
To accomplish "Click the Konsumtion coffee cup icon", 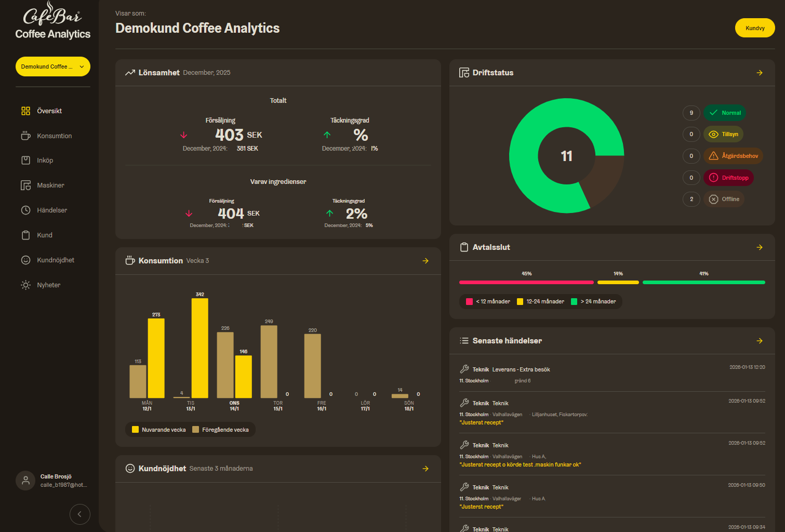I will pos(25,136).
